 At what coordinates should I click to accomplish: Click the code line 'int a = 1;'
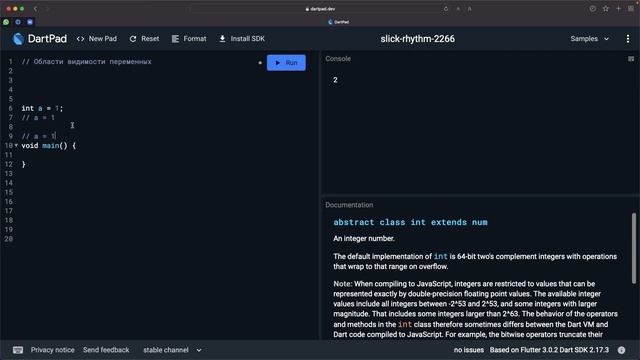tap(42, 108)
